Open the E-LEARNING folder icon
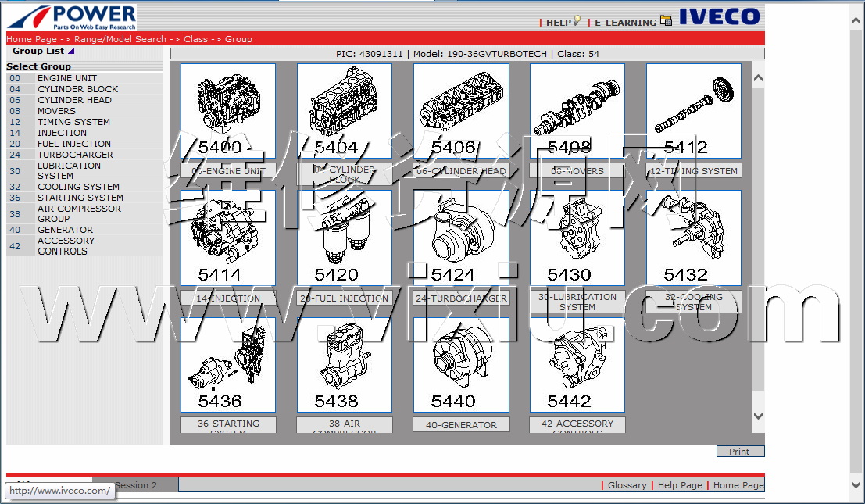This screenshot has height=504, width=865. tap(666, 21)
